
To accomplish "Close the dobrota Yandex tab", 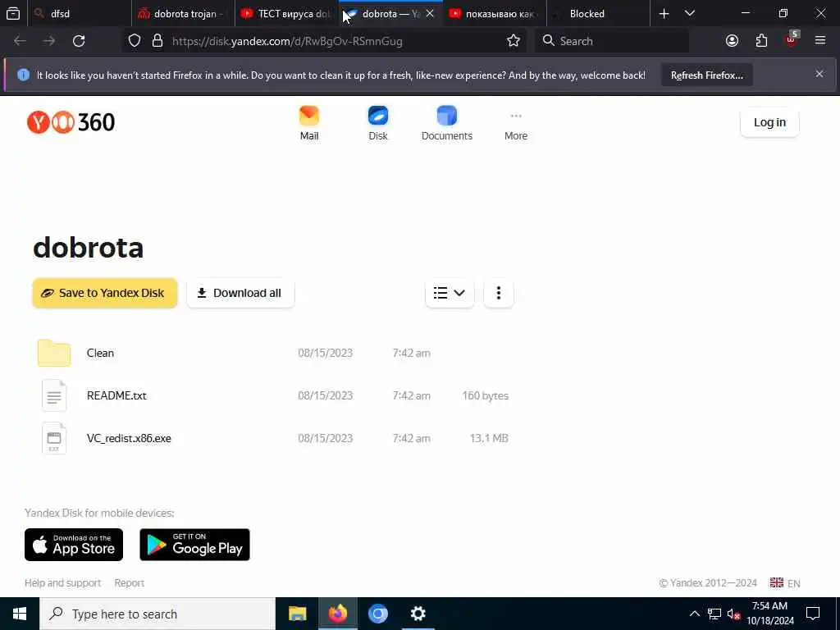I will [430, 13].
